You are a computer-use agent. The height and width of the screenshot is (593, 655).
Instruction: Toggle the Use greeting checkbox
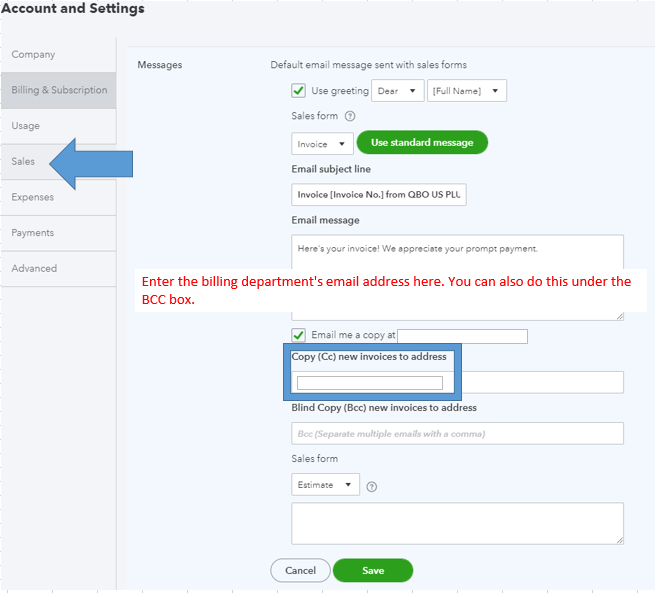[x=299, y=91]
